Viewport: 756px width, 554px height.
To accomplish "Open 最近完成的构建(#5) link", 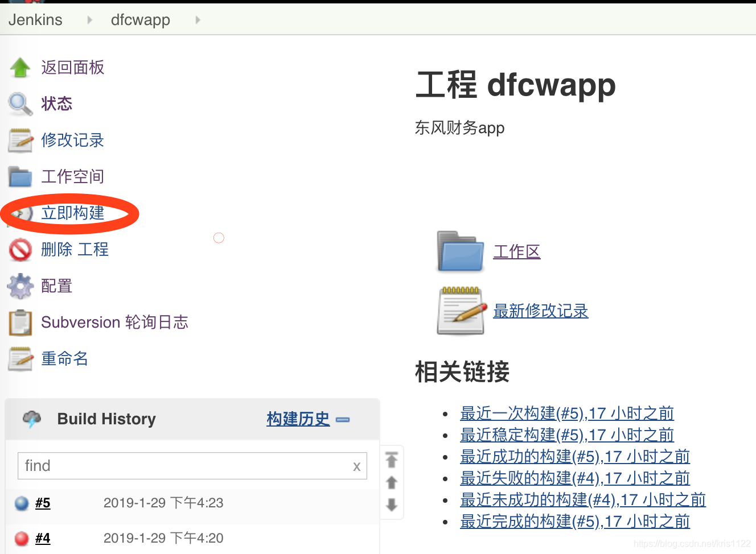I will pyautogui.click(x=575, y=522).
